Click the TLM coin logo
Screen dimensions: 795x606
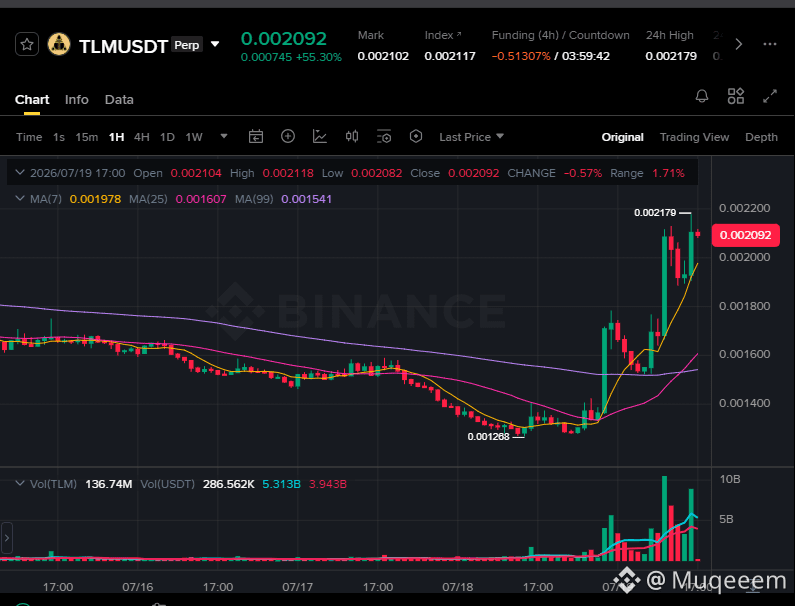(x=59, y=45)
